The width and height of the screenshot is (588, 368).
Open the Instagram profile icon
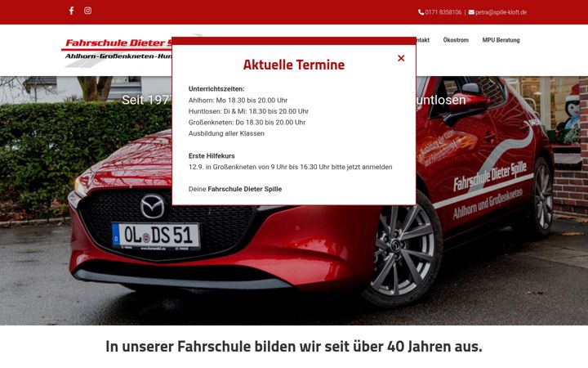87,11
